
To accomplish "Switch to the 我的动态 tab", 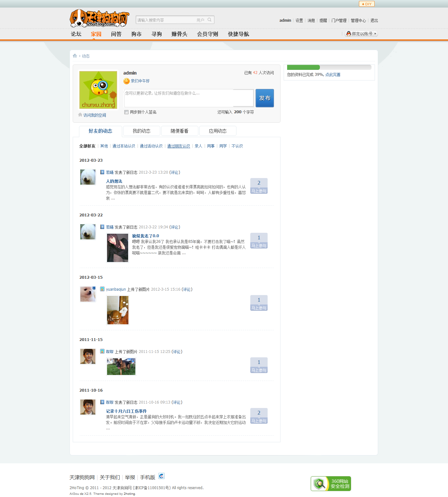I will pyautogui.click(x=141, y=131).
